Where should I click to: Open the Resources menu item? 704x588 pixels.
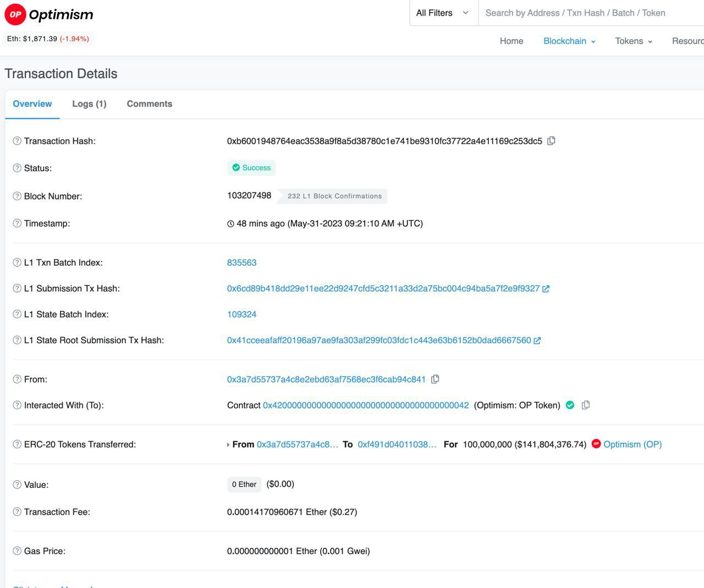click(x=687, y=41)
